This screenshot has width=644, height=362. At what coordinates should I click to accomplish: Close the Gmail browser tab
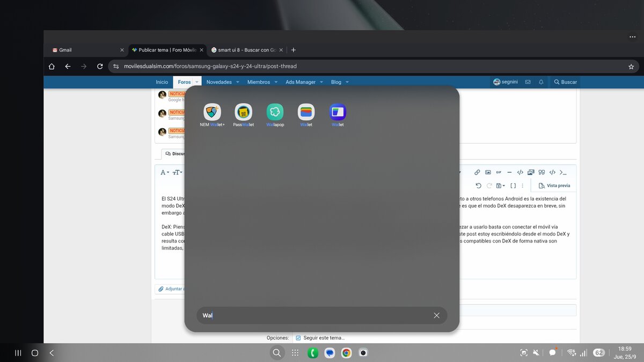[122, 50]
